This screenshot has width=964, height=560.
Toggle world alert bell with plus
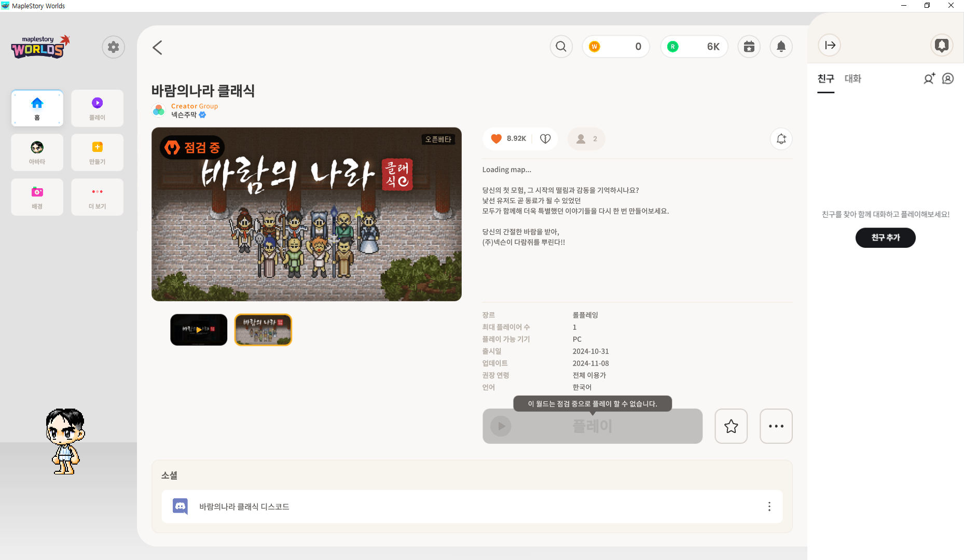point(781,138)
